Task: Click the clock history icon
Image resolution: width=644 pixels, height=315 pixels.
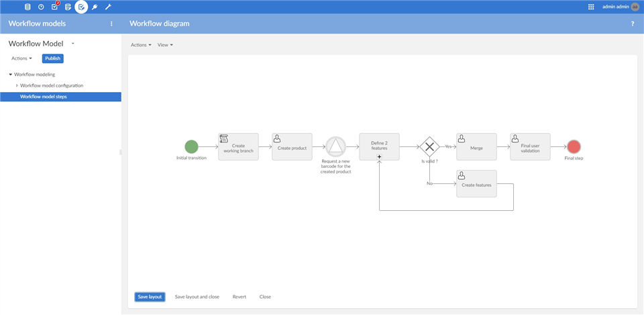Action: point(41,7)
